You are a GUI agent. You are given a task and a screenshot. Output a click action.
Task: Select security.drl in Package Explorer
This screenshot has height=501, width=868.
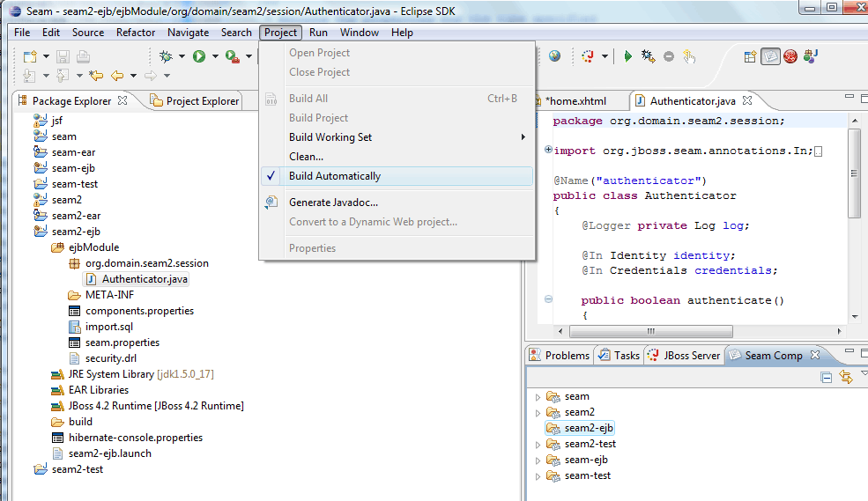(110, 358)
